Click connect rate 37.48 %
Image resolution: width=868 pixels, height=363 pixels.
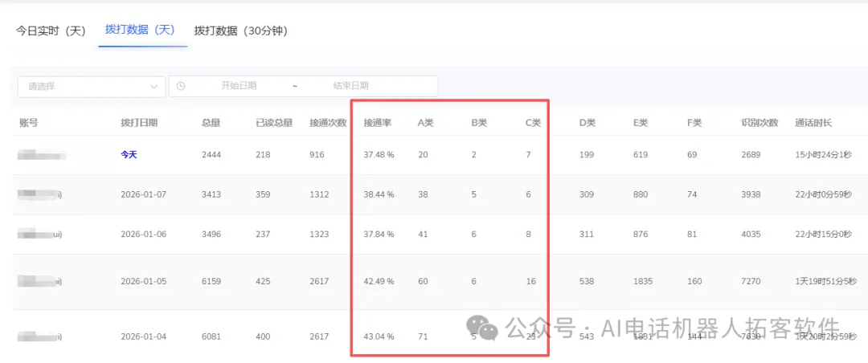click(x=379, y=155)
